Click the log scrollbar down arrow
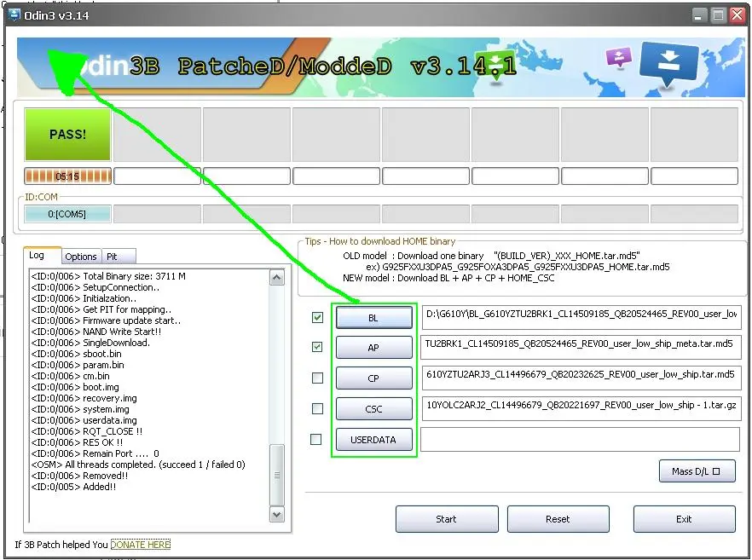 click(277, 515)
